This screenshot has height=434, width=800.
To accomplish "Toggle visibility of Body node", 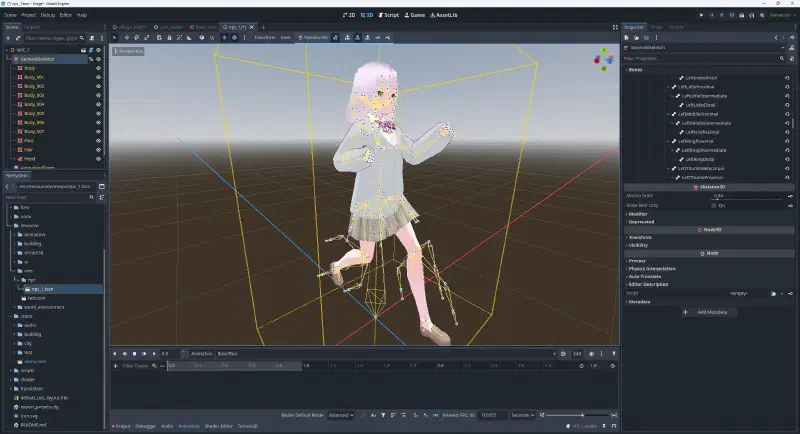I will point(98,68).
